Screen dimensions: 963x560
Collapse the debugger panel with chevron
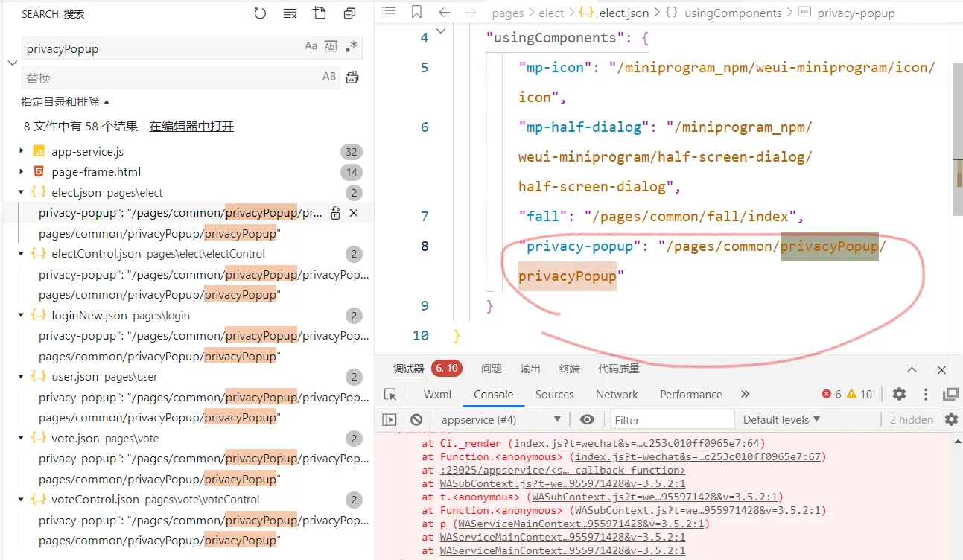pyautogui.click(x=912, y=369)
